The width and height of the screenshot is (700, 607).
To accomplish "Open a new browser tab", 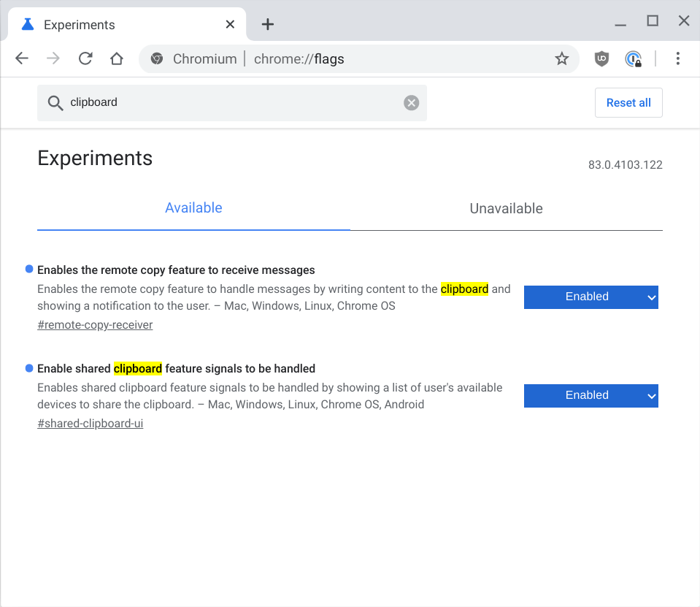I will 267,24.
